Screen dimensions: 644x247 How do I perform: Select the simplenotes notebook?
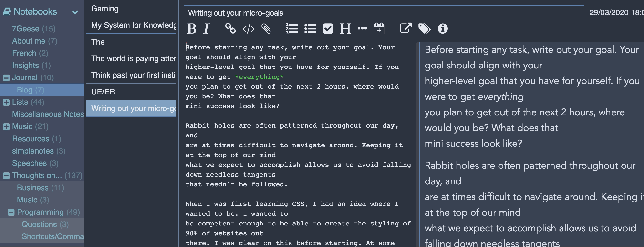tap(39, 151)
